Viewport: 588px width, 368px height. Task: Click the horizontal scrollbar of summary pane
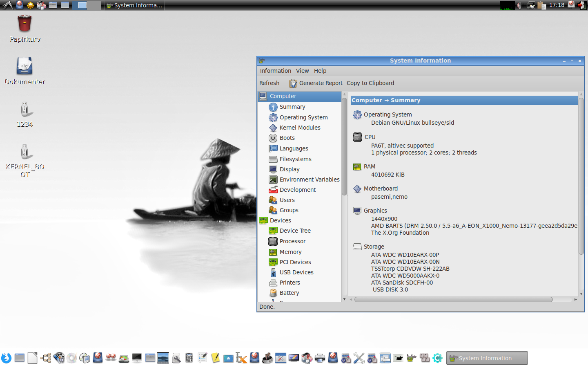(x=453, y=300)
